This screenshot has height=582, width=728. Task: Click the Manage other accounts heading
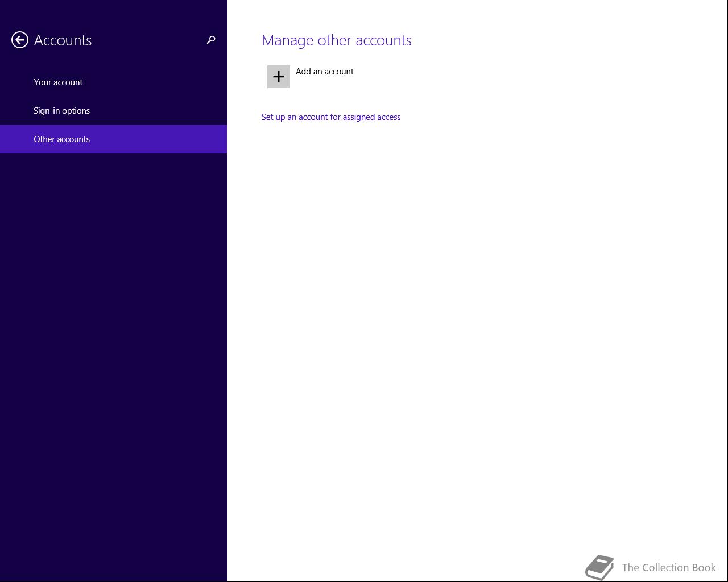click(337, 40)
